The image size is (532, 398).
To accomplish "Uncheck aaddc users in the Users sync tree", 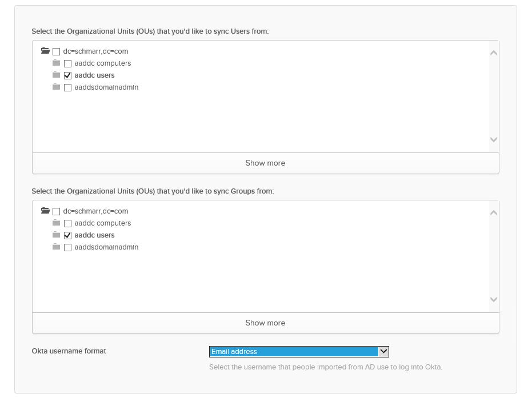I will [x=67, y=75].
